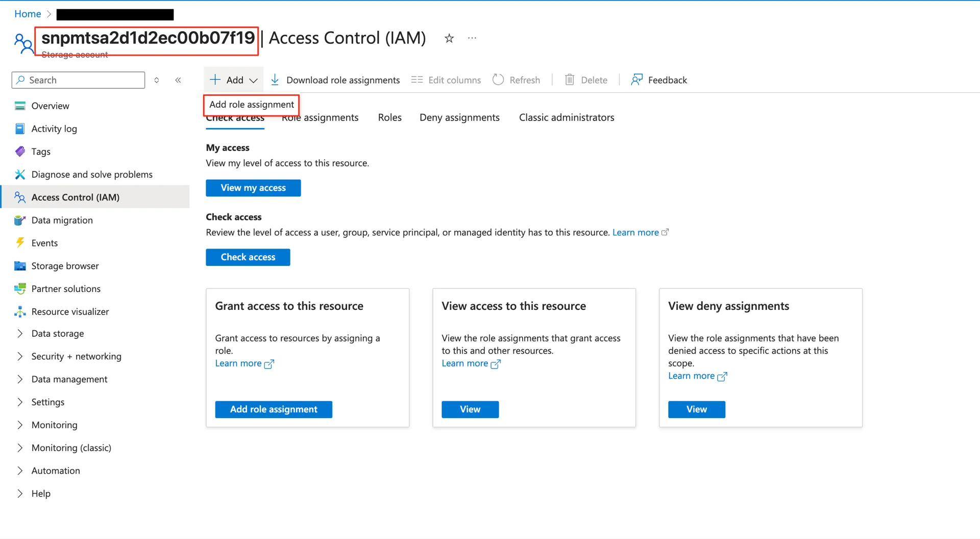The width and height of the screenshot is (980, 539).
Task: Open the Add dropdown chevron
Action: pyautogui.click(x=253, y=80)
